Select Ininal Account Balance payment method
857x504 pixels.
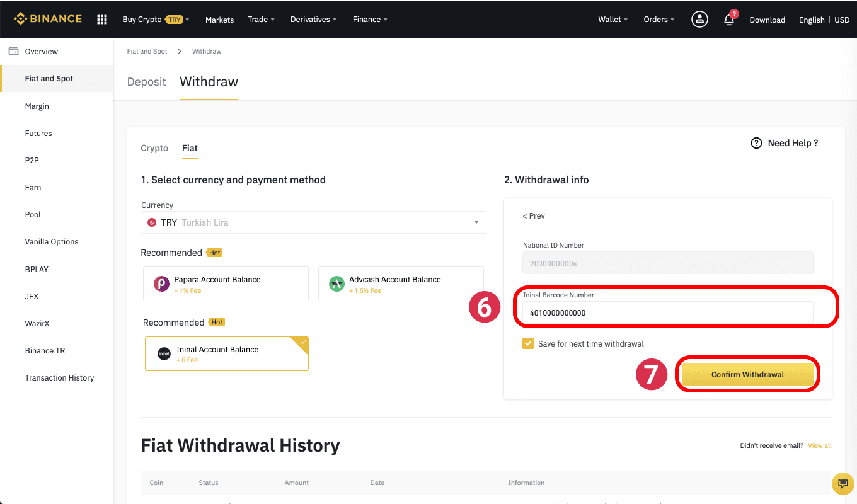click(x=227, y=353)
